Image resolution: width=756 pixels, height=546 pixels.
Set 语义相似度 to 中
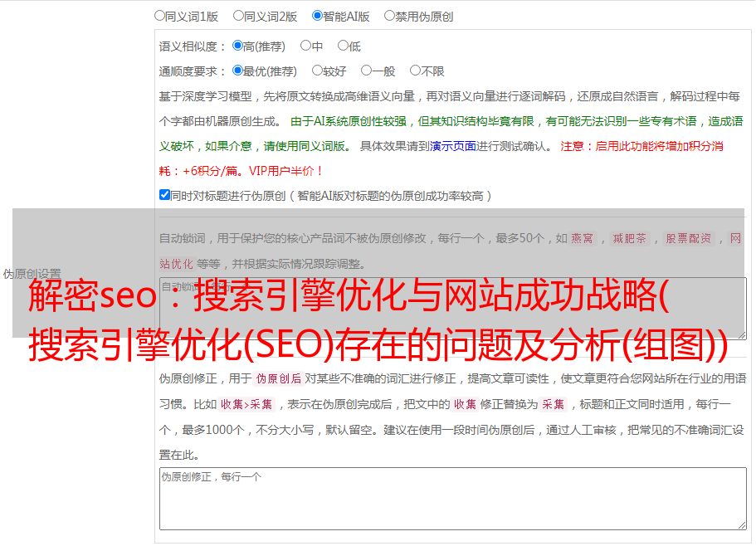(305, 46)
